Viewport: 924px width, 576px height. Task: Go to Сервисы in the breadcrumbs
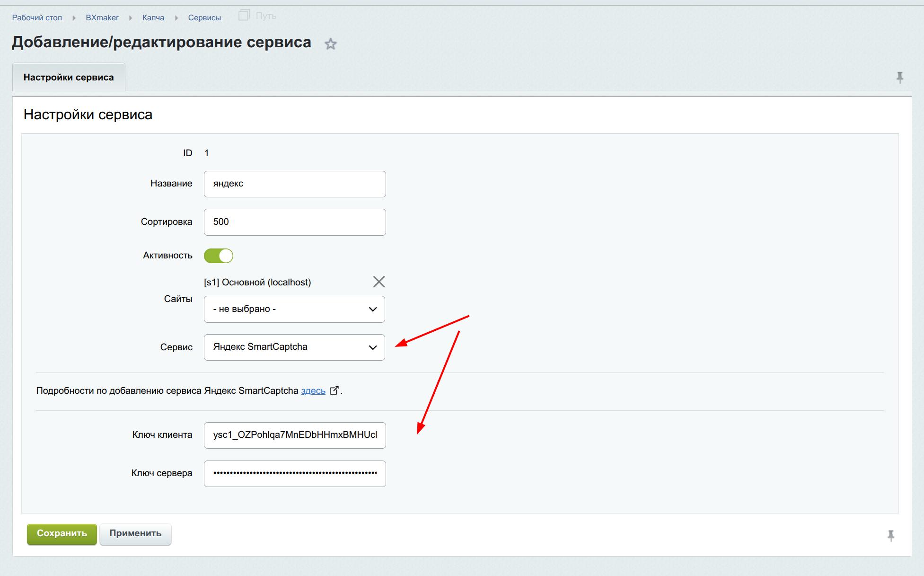pyautogui.click(x=204, y=18)
